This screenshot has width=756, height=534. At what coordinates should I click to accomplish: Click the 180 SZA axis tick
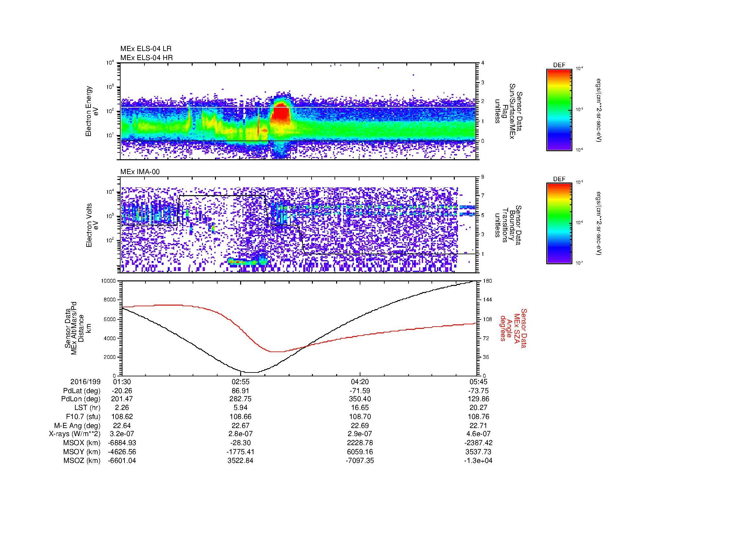coord(487,281)
